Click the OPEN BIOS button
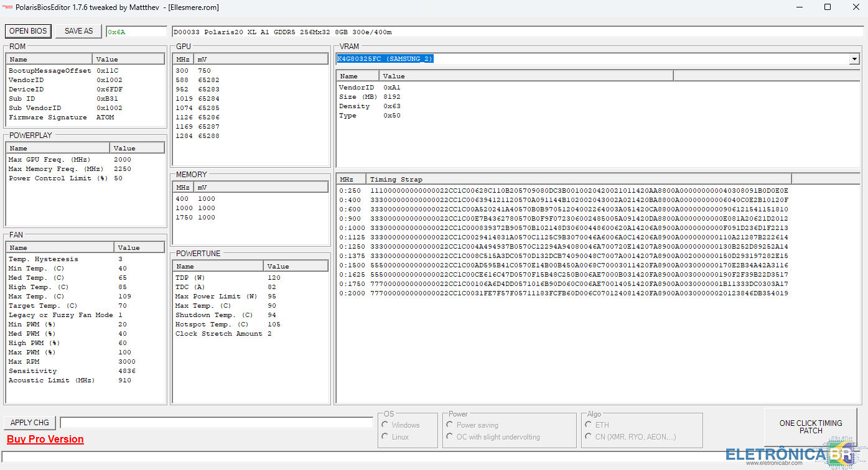 click(x=28, y=31)
